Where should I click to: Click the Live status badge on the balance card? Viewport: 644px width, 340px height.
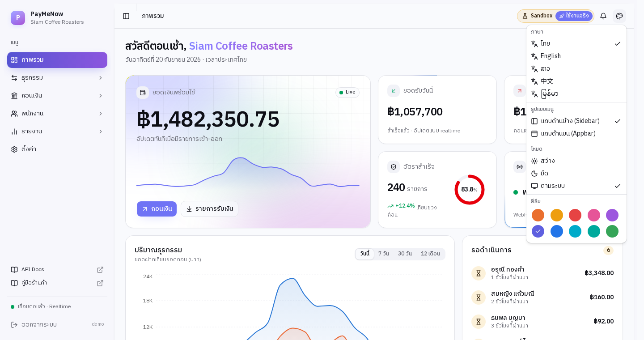coord(347,92)
